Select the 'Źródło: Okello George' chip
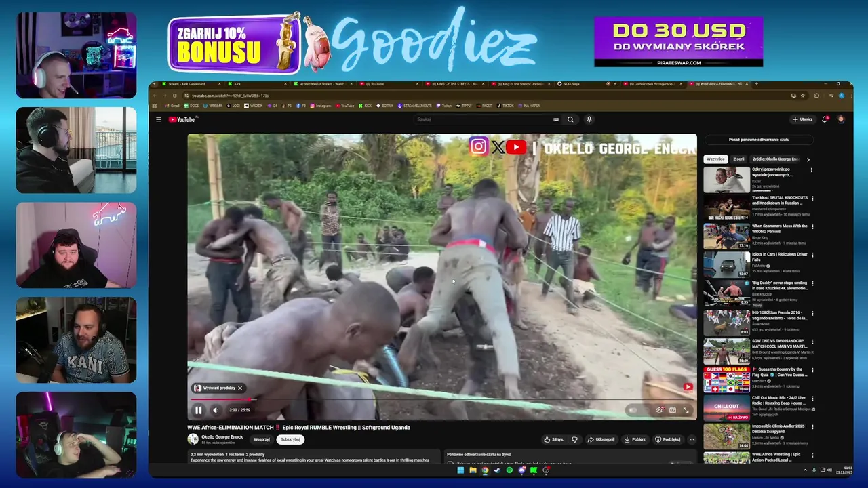This screenshot has height=488, width=868. [x=775, y=159]
